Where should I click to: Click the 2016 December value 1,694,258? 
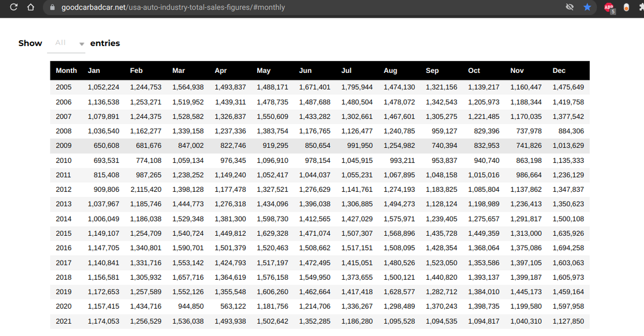point(568,248)
